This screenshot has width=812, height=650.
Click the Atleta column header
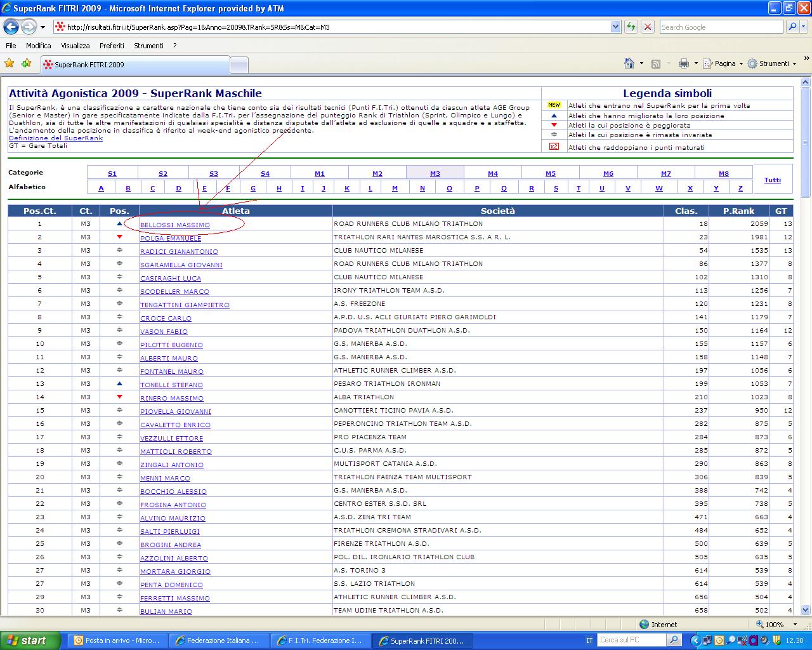(236, 211)
